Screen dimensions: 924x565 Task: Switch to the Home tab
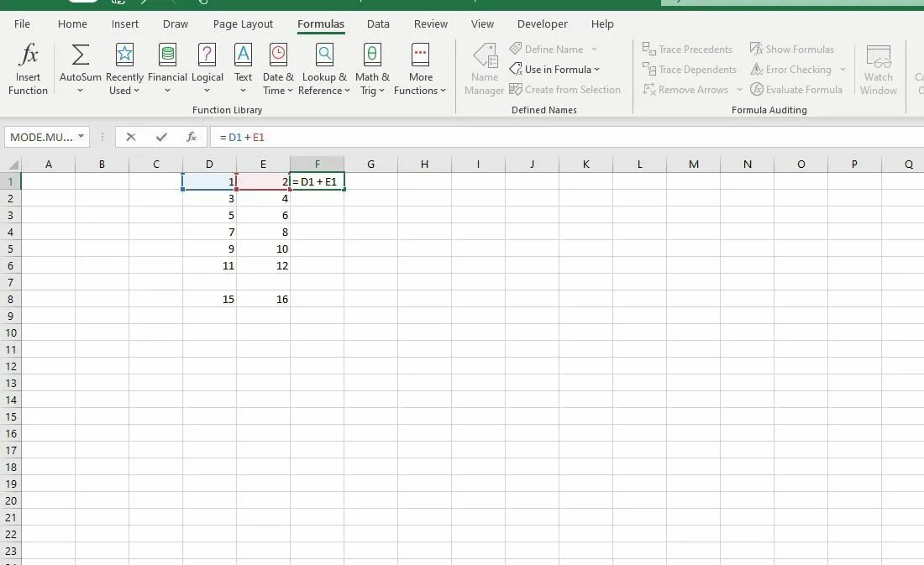pos(72,24)
